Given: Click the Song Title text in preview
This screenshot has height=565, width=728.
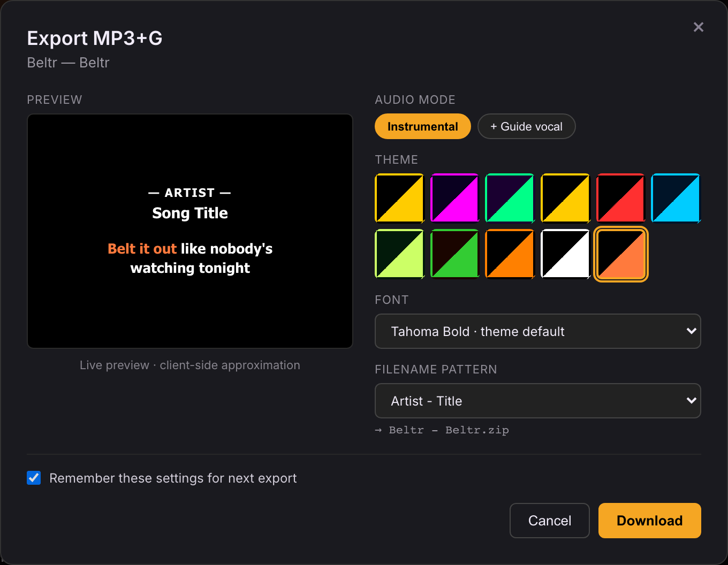Looking at the screenshot, I should coord(190,213).
